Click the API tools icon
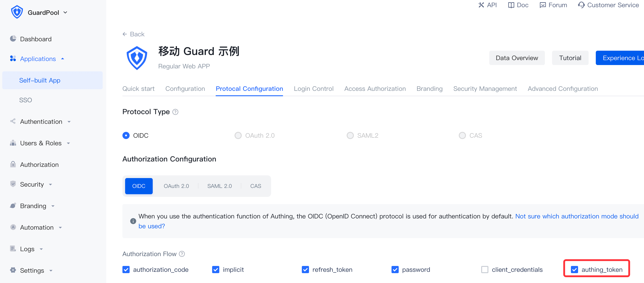The width and height of the screenshot is (644, 283). tap(481, 5)
